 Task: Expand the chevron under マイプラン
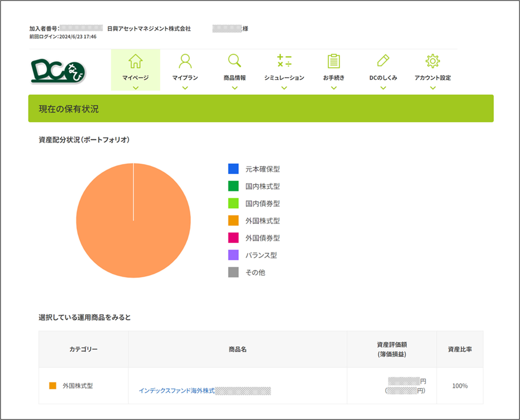pyautogui.click(x=185, y=88)
